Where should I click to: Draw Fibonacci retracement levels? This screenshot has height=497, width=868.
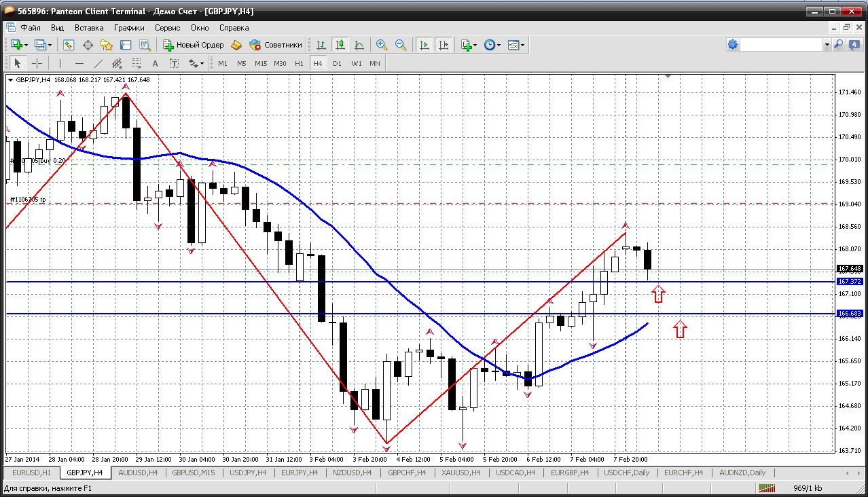136,63
